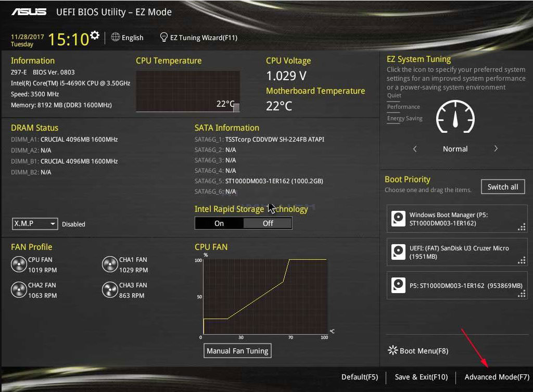This screenshot has height=392, width=533.
Task: Click drag handle on SanDisk boot entry
Action: coord(522,260)
